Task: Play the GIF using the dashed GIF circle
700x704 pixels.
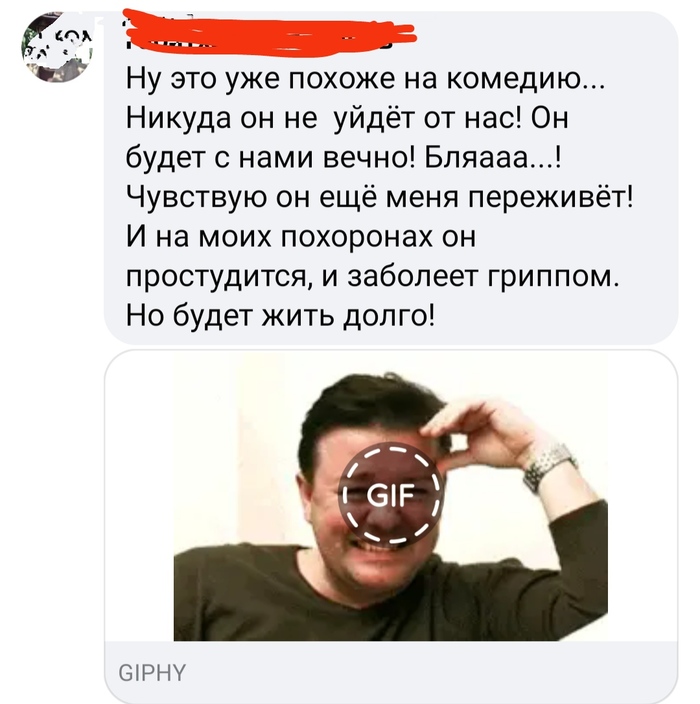Action: [x=391, y=494]
